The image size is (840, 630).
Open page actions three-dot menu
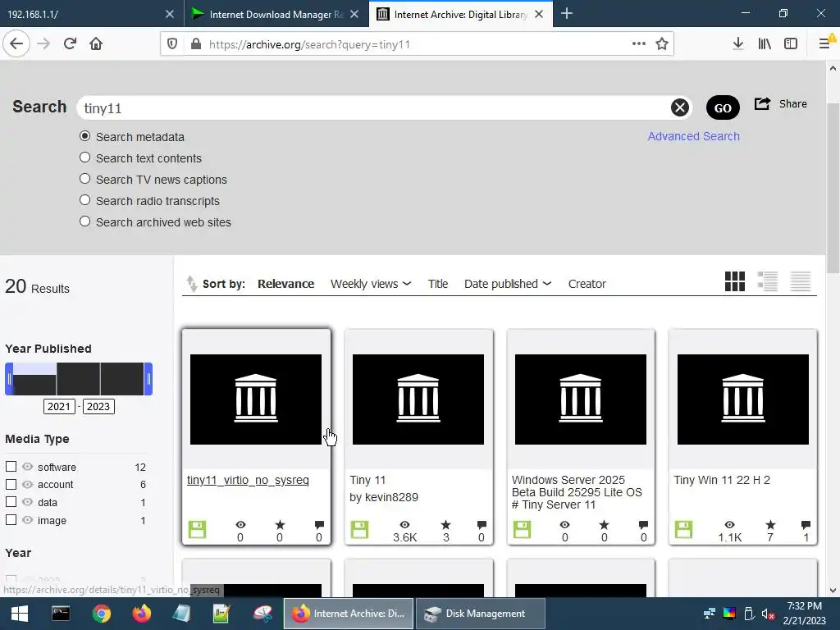point(638,44)
